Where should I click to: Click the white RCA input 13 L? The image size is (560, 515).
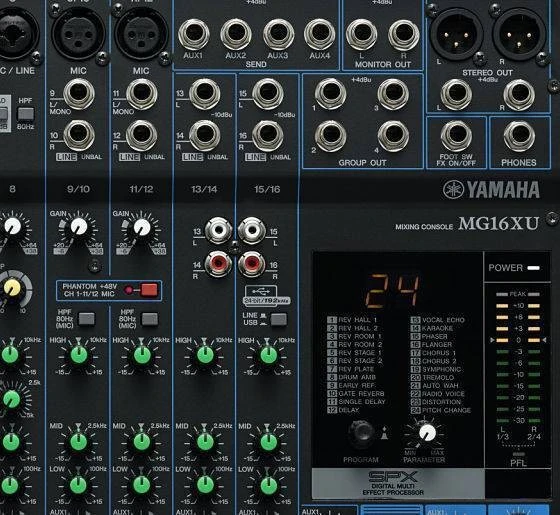[218, 231]
